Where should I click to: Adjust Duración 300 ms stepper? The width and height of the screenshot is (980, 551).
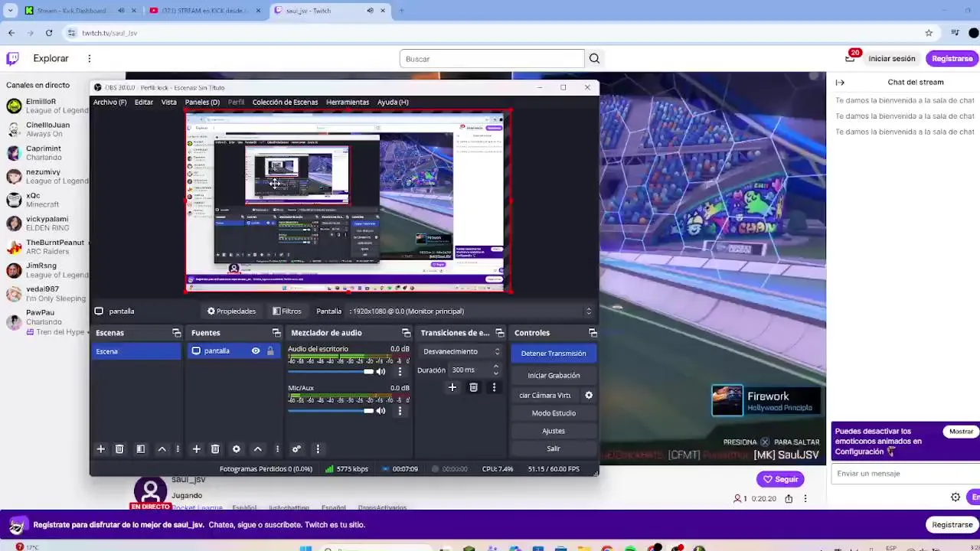(496, 370)
